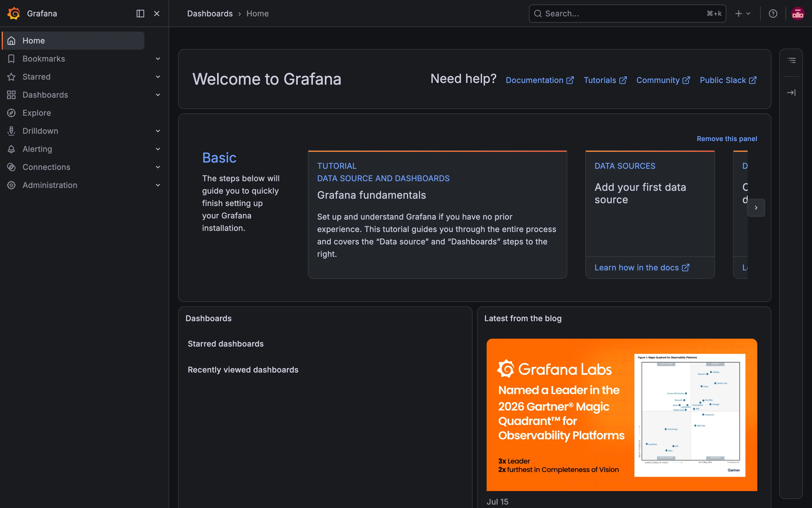This screenshot has width=812, height=508.
Task: Open the Home nav item
Action: pos(73,41)
